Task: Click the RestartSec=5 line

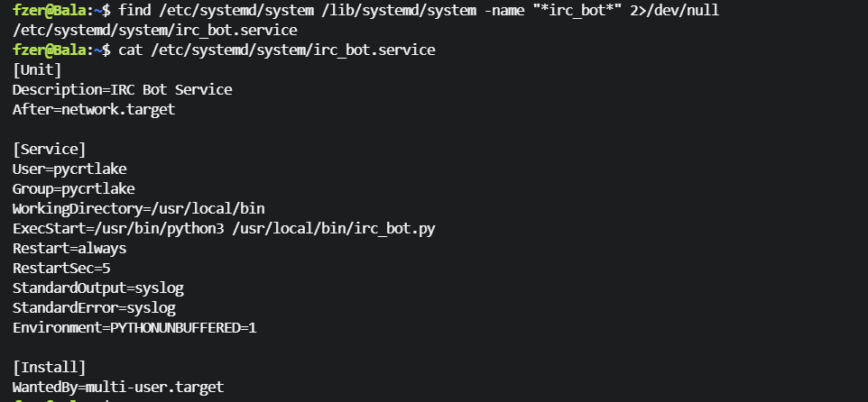Action: pos(61,268)
